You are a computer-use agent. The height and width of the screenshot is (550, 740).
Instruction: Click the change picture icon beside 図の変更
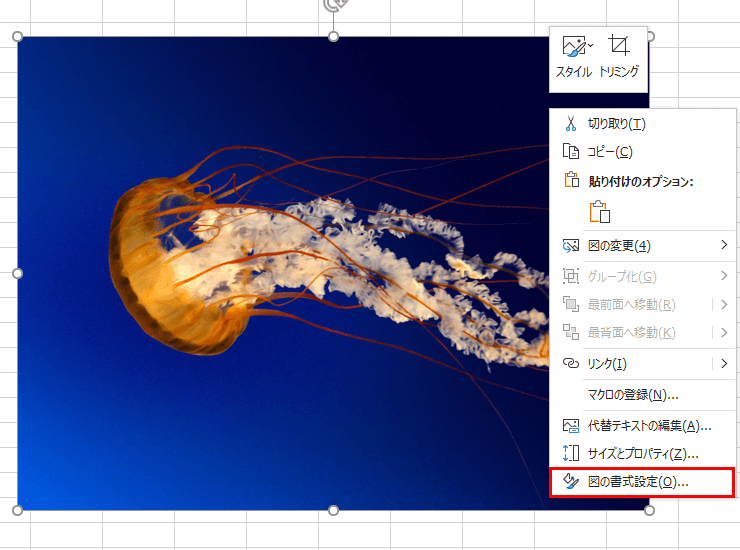click(x=571, y=246)
